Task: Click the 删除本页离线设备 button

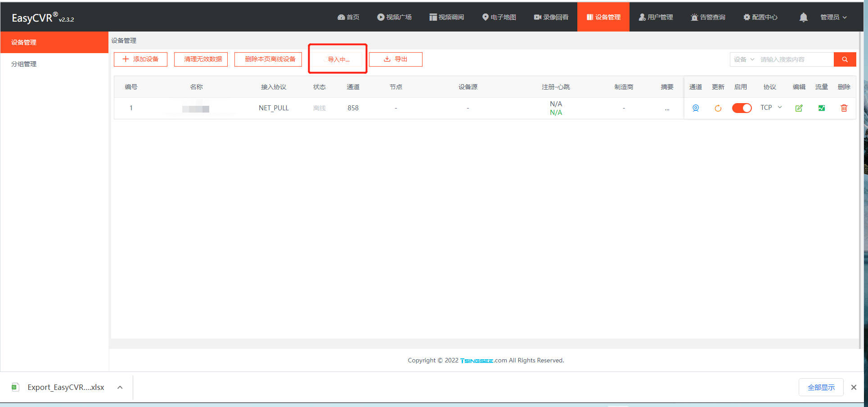Action: click(268, 59)
